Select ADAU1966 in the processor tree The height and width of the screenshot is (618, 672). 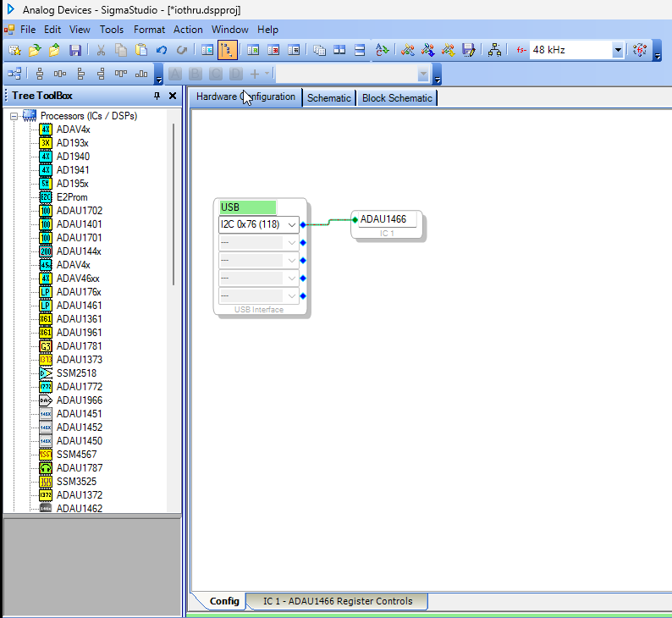tap(80, 400)
